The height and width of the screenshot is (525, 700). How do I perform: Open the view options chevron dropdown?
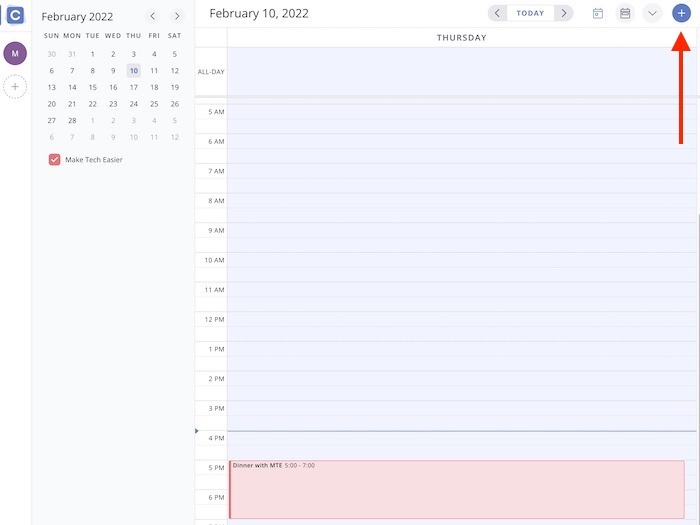pos(652,13)
